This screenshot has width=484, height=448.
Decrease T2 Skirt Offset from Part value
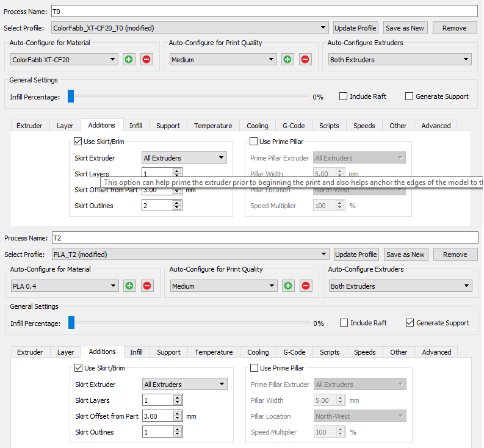pos(178,418)
